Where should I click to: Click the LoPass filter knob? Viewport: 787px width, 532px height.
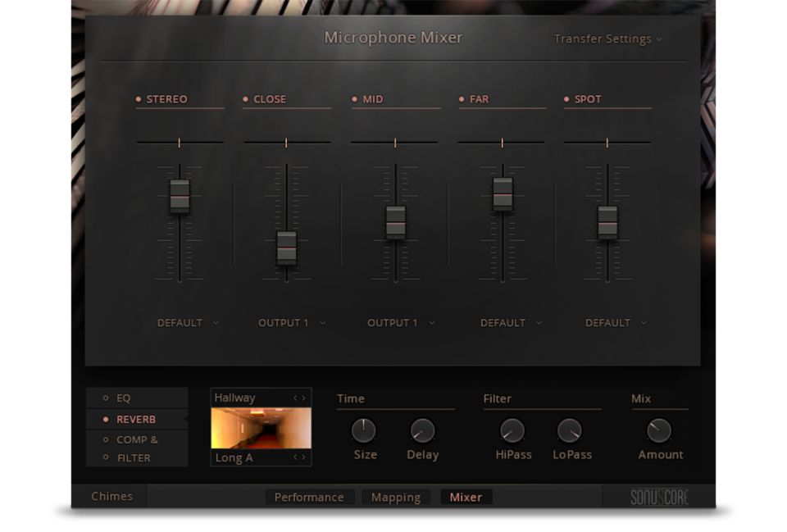click(570, 430)
